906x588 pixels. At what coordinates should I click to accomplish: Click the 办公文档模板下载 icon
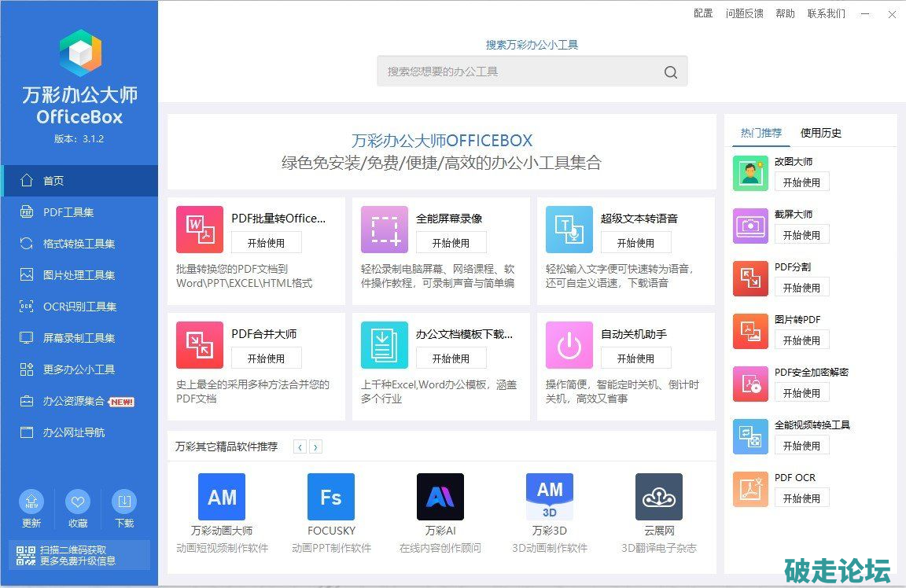(384, 345)
